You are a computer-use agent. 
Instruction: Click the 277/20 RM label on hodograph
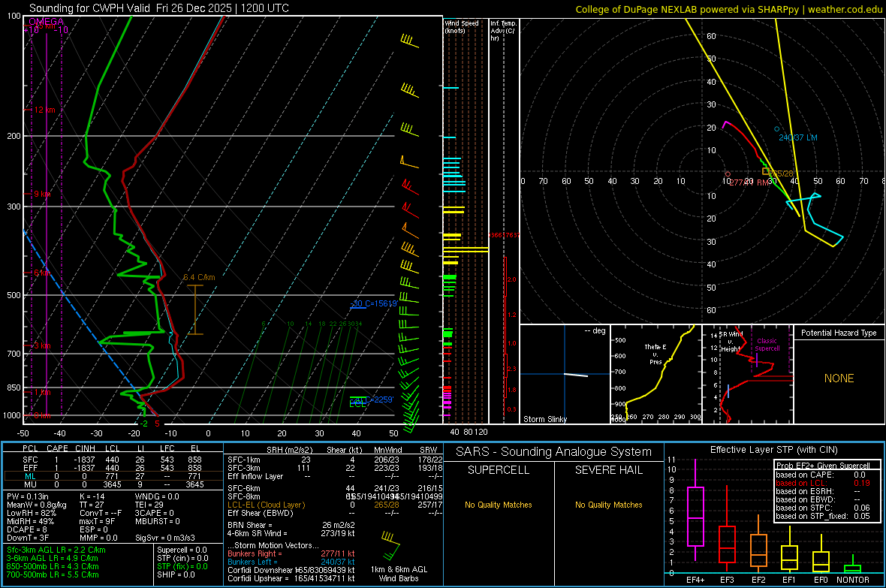click(749, 182)
